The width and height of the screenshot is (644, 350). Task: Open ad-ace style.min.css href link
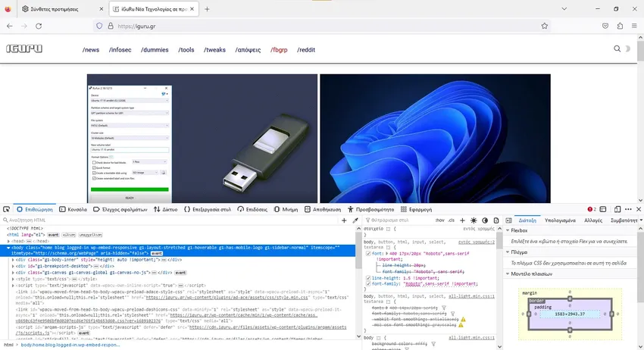[227, 298]
